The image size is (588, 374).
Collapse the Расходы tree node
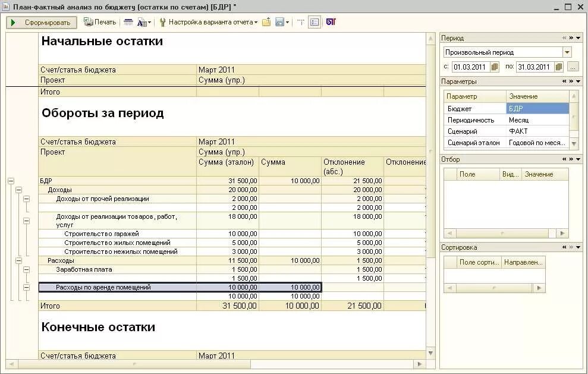click(x=18, y=260)
